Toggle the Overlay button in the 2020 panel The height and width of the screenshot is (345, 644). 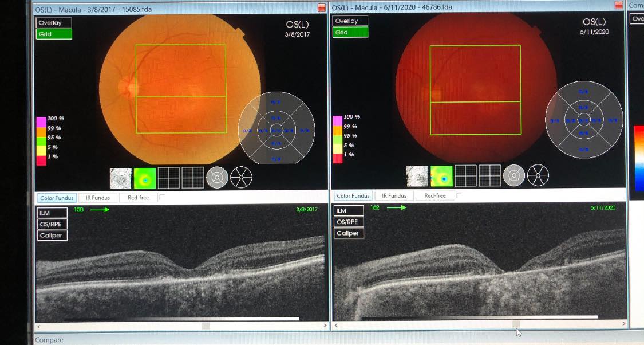pos(350,21)
